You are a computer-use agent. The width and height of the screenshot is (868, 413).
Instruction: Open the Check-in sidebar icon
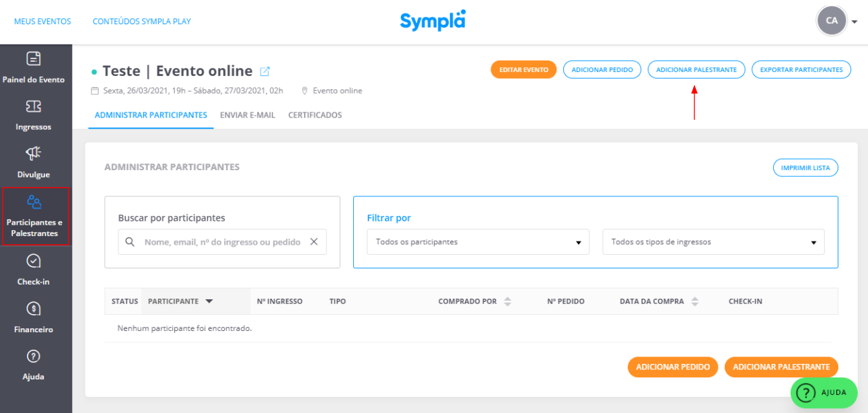pyautogui.click(x=34, y=261)
